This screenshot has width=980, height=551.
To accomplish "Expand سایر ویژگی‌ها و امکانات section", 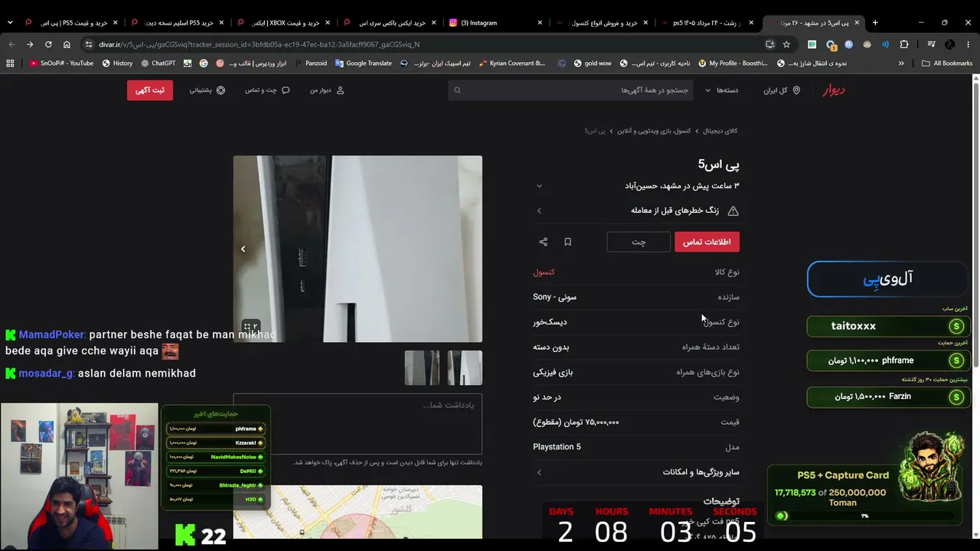I will 636,472.
